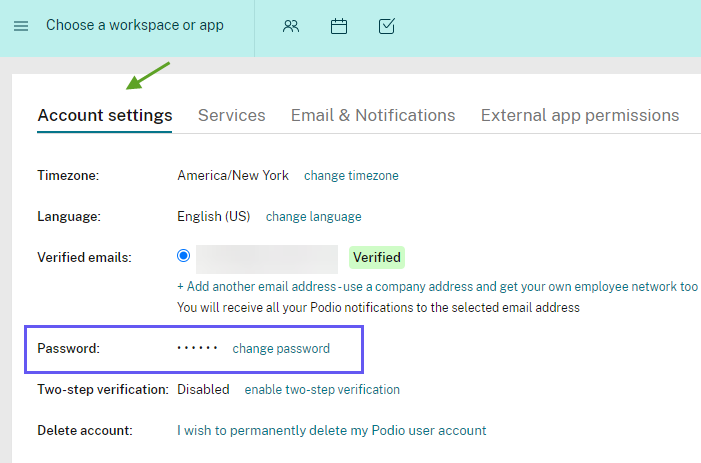Click the 'Password:' label
The image size is (701, 463).
coord(68,349)
